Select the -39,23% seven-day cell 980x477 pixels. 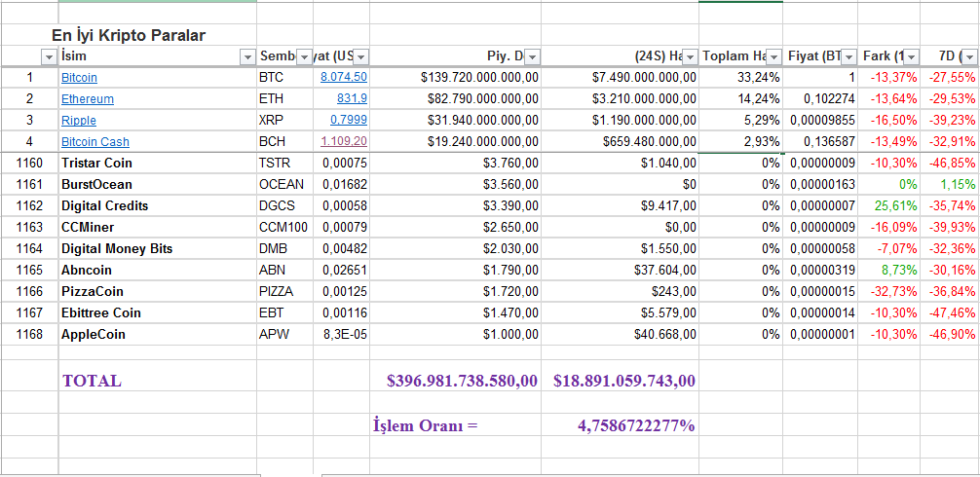[x=950, y=120]
